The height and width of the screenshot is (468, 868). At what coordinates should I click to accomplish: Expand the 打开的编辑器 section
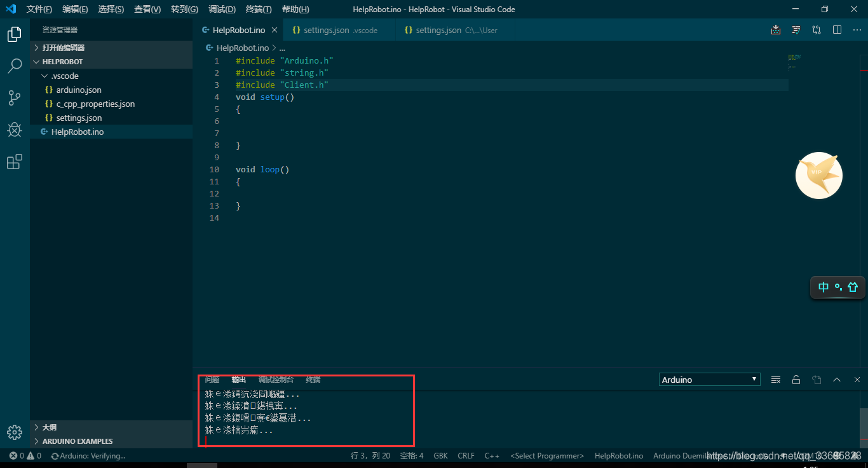click(111, 48)
